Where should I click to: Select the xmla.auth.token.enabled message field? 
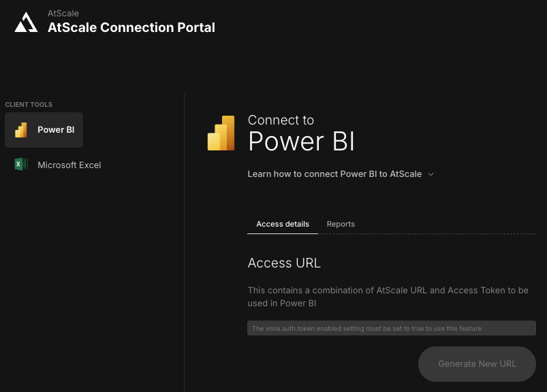pyautogui.click(x=391, y=328)
